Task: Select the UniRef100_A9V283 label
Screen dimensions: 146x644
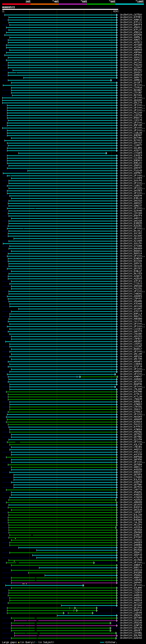Action: [131, 337]
